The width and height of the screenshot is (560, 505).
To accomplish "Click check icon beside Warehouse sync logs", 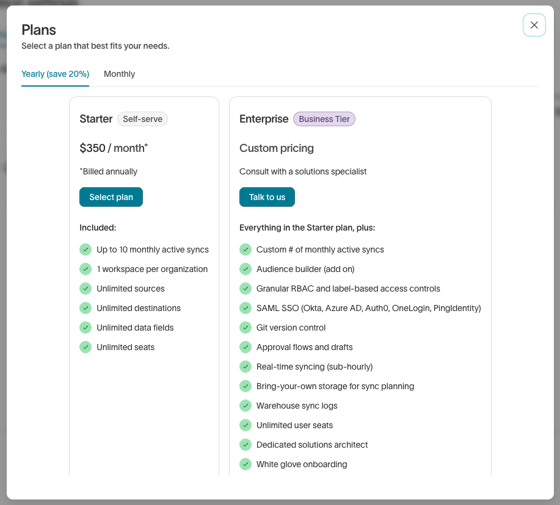I will coord(245,405).
